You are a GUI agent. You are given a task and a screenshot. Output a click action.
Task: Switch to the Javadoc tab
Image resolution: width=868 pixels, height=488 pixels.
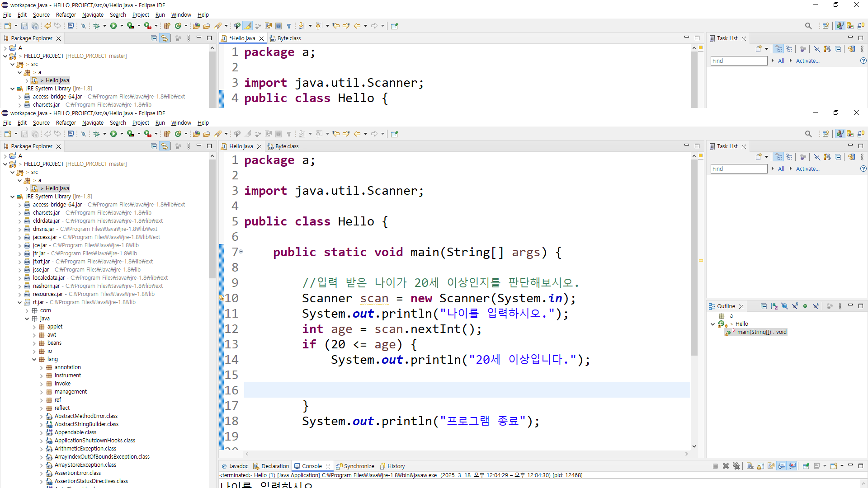[235, 466]
